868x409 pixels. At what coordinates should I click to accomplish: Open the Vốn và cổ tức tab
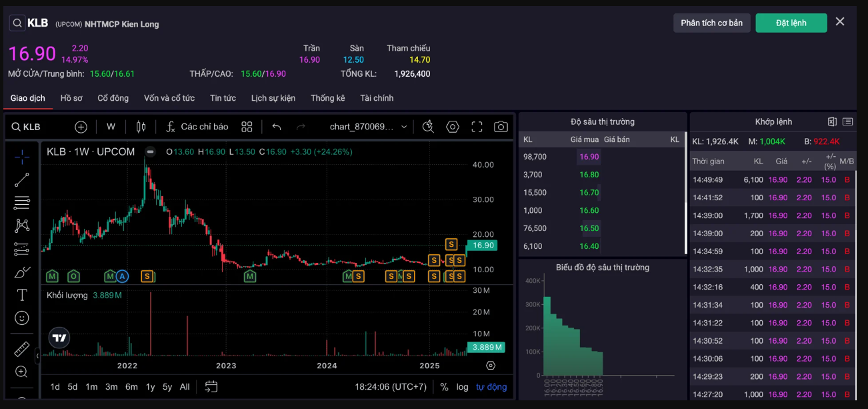pos(169,98)
